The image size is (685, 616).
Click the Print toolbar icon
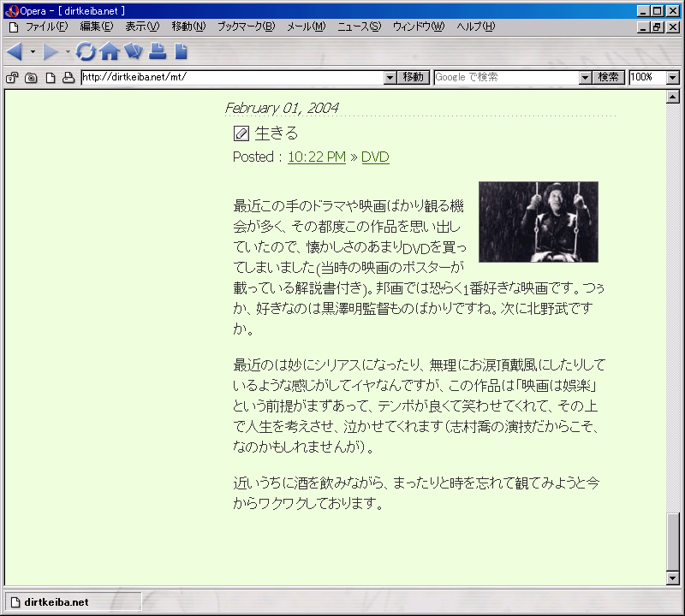(x=158, y=51)
